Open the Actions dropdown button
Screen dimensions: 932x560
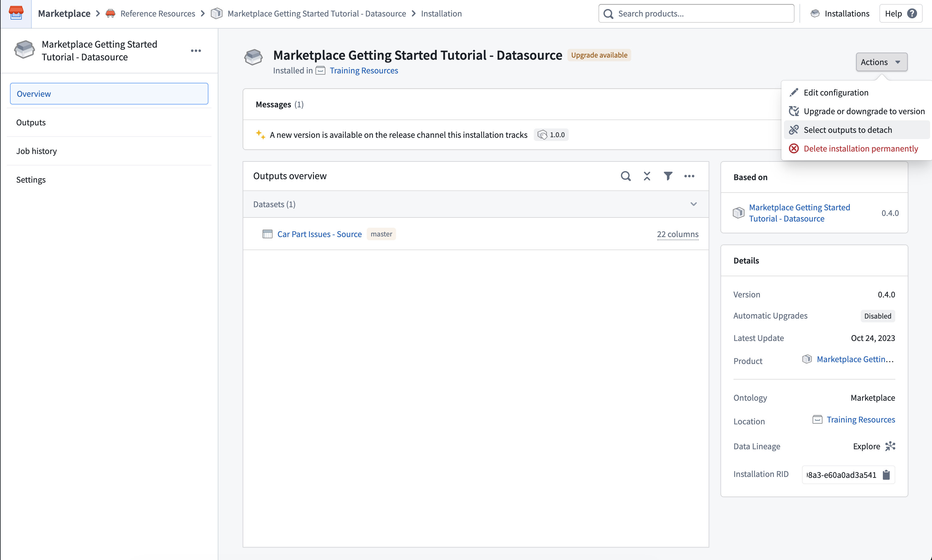(881, 62)
